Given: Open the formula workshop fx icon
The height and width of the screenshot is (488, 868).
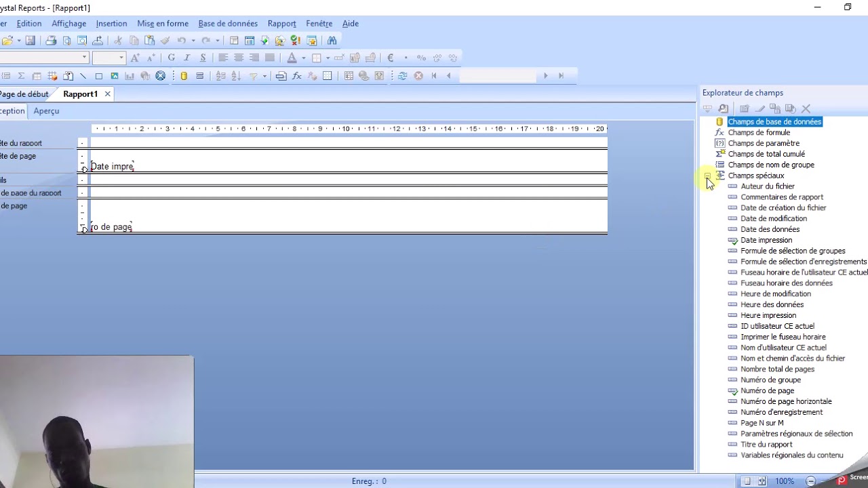Looking at the screenshot, I should tap(296, 76).
